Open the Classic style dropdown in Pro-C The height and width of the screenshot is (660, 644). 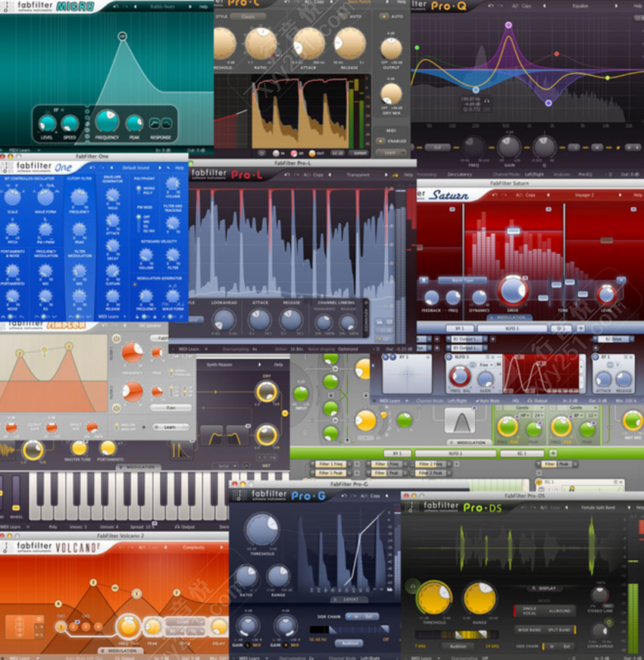[x=247, y=16]
